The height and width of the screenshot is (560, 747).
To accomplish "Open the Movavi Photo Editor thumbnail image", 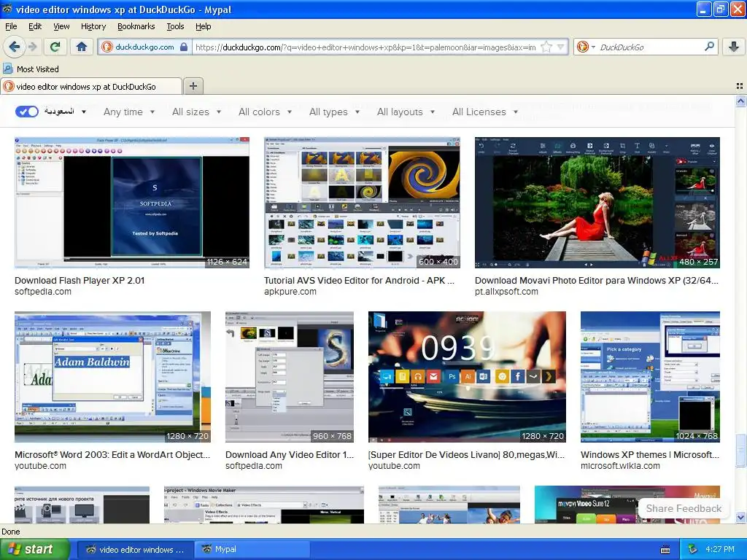I will tap(597, 203).
